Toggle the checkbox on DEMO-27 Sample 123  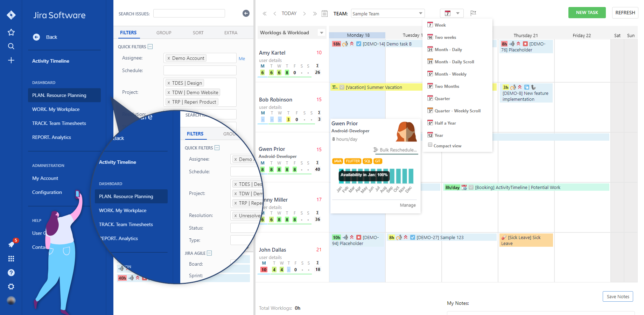click(413, 237)
